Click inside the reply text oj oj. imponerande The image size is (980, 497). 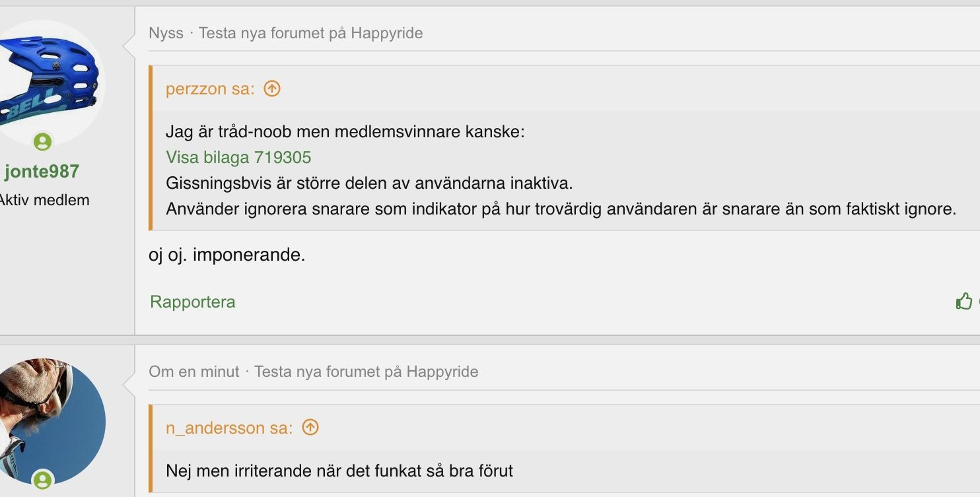(227, 255)
